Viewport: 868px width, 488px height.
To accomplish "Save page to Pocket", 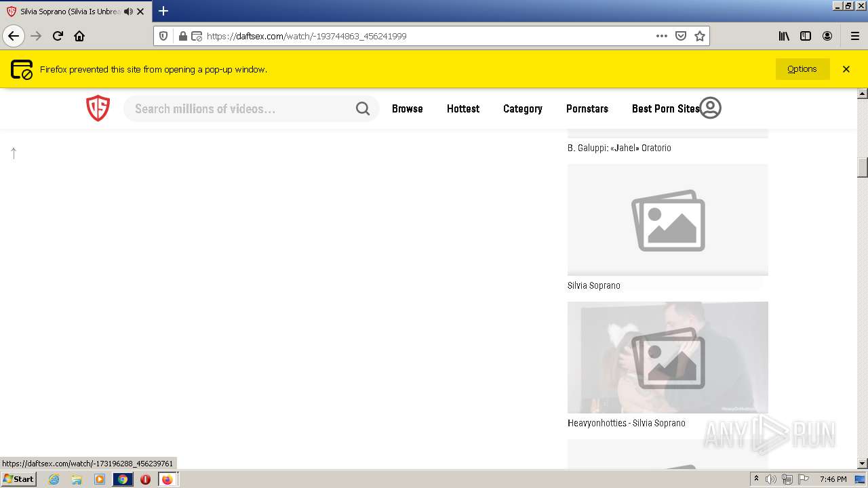I will click(681, 36).
